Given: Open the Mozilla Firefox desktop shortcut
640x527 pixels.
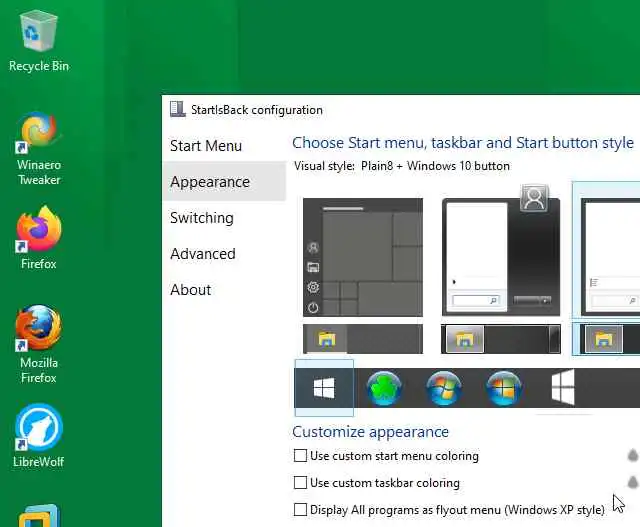Looking at the screenshot, I should click(x=39, y=344).
